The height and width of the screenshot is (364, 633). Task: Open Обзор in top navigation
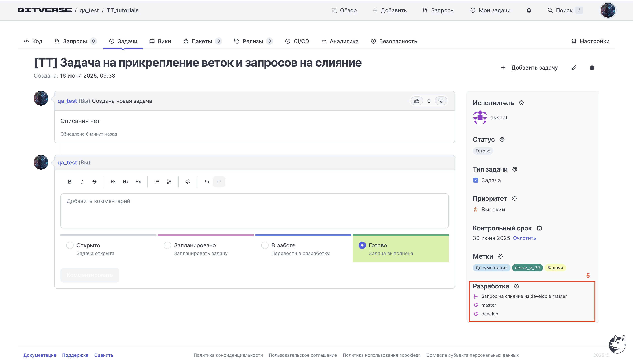(344, 10)
